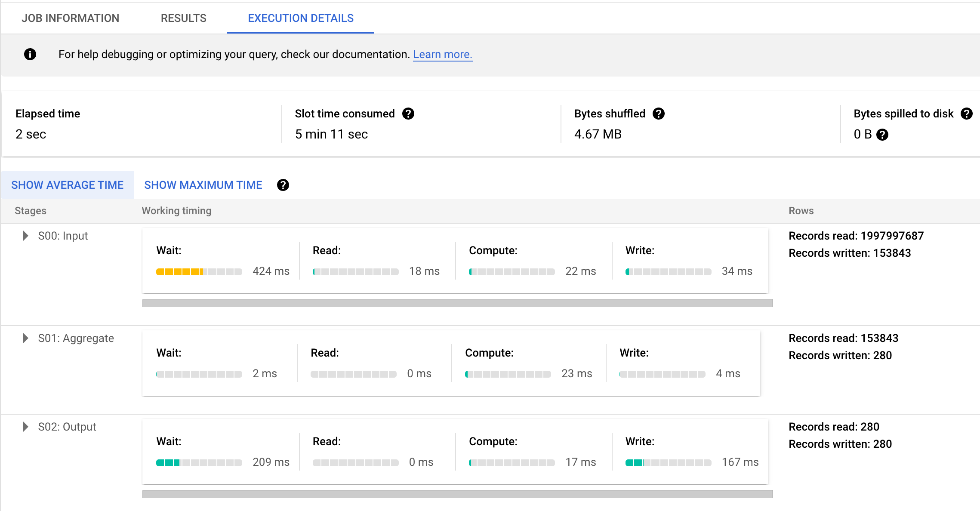Click help icon beside Bytes shuffled
Viewport: 980px width, 511px height.
click(x=658, y=114)
